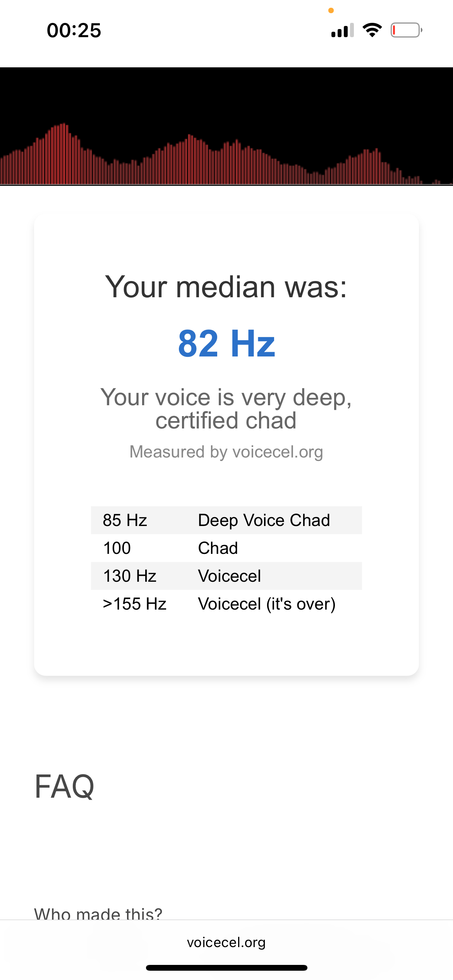This screenshot has width=453, height=980.
Task: Select the 85 Hz Deep Voice Chad row
Action: 226,520
